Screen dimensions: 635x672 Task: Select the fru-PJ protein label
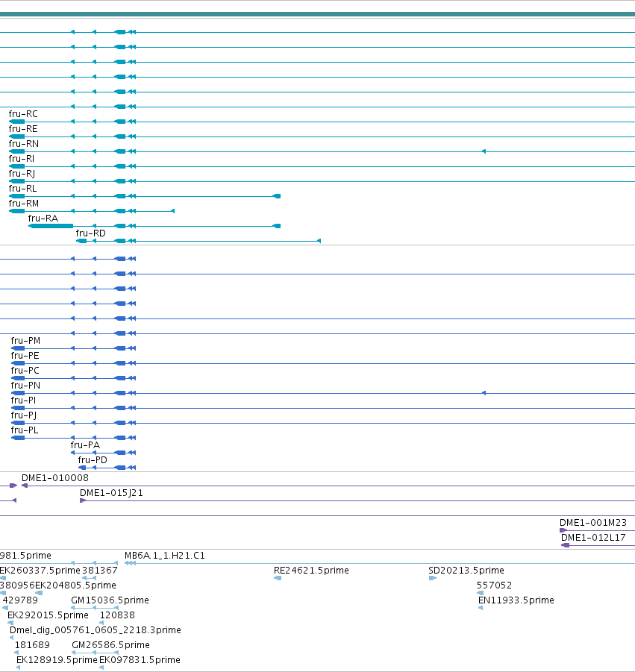click(24, 415)
